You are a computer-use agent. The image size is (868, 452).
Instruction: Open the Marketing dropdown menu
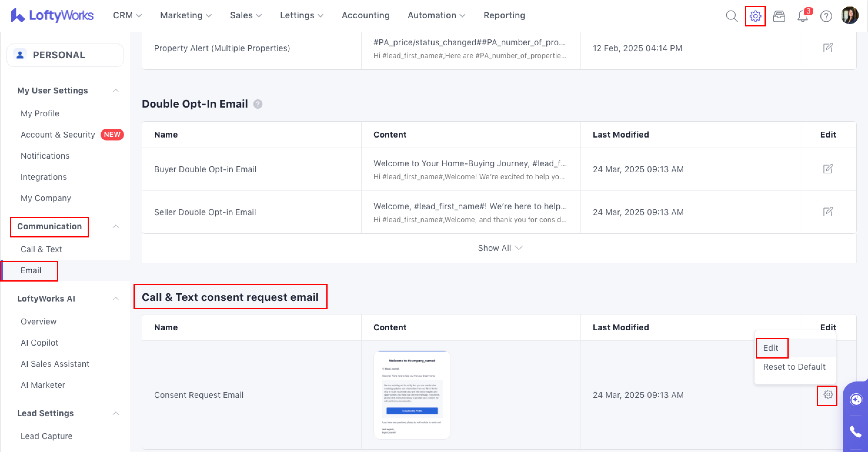click(x=185, y=16)
